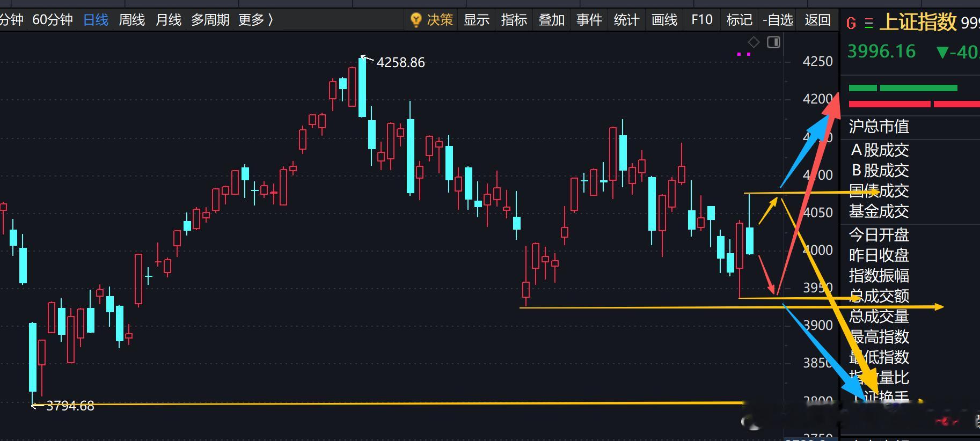
Task: Open the 统计 statistics menu
Action: tap(626, 20)
